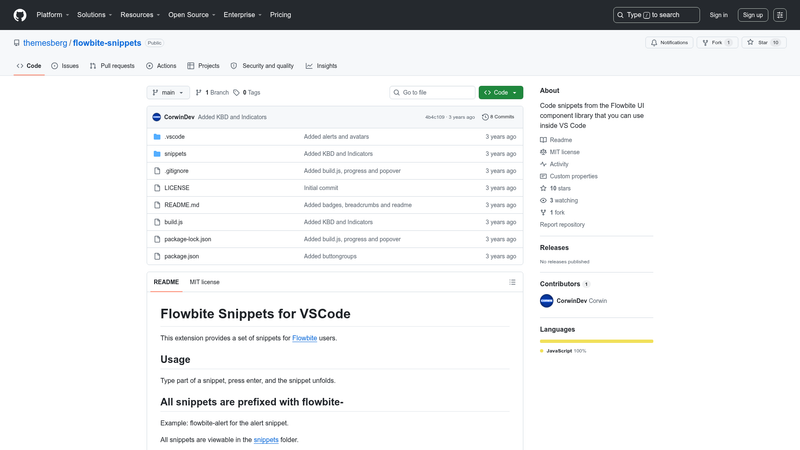The height and width of the screenshot is (450, 800).
Task: Click the Sign in link
Action: click(718, 15)
